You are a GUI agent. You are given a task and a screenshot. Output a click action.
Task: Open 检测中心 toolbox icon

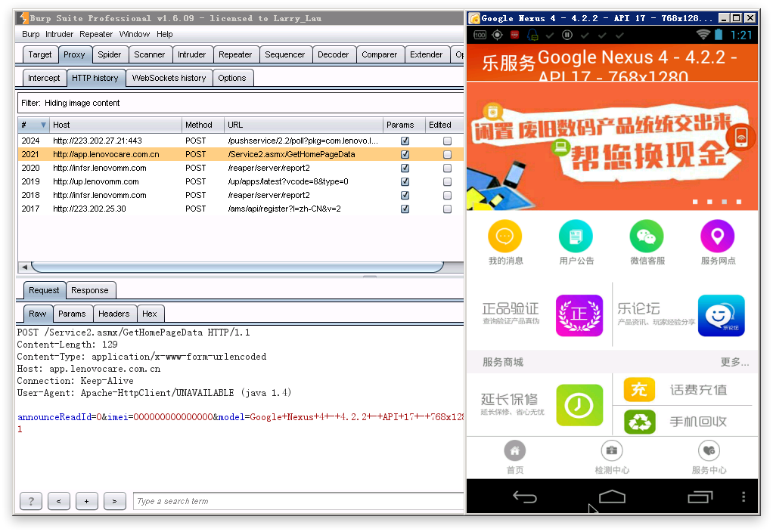pos(612,450)
